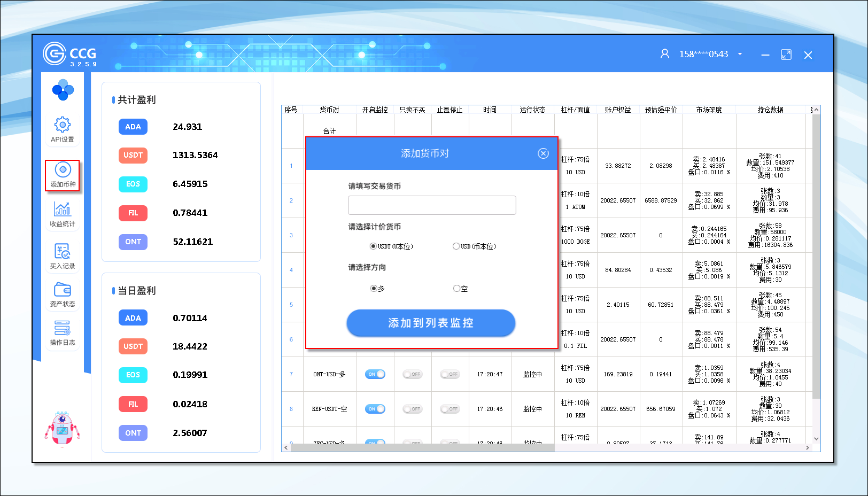Open 资产状态 wallet icon
This screenshot has width=868, height=496.
point(63,290)
